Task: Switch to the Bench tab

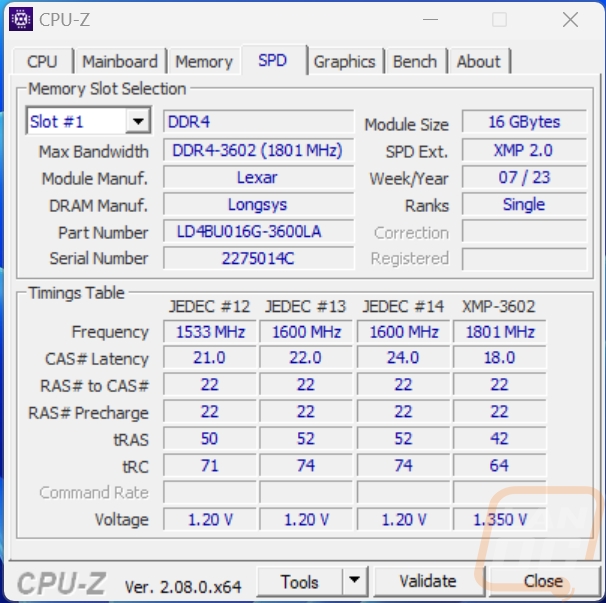Action: tap(415, 61)
